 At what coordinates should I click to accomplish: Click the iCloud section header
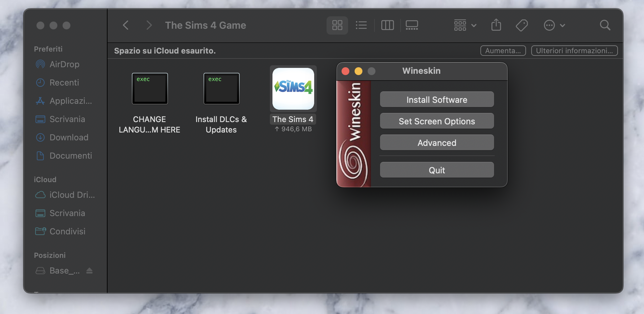pyautogui.click(x=45, y=180)
